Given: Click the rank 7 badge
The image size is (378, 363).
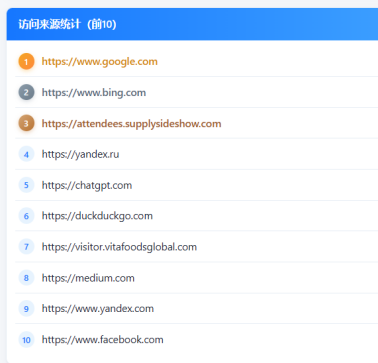Looking at the screenshot, I should tap(26, 247).
